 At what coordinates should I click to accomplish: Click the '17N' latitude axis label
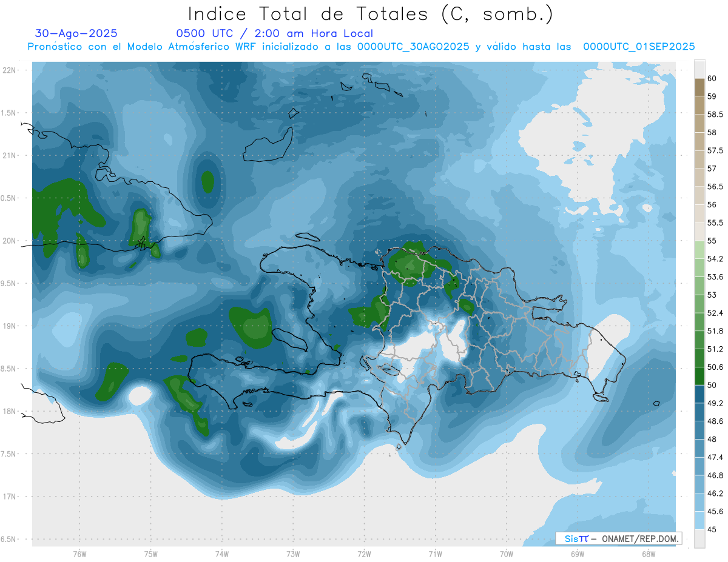click(9, 497)
